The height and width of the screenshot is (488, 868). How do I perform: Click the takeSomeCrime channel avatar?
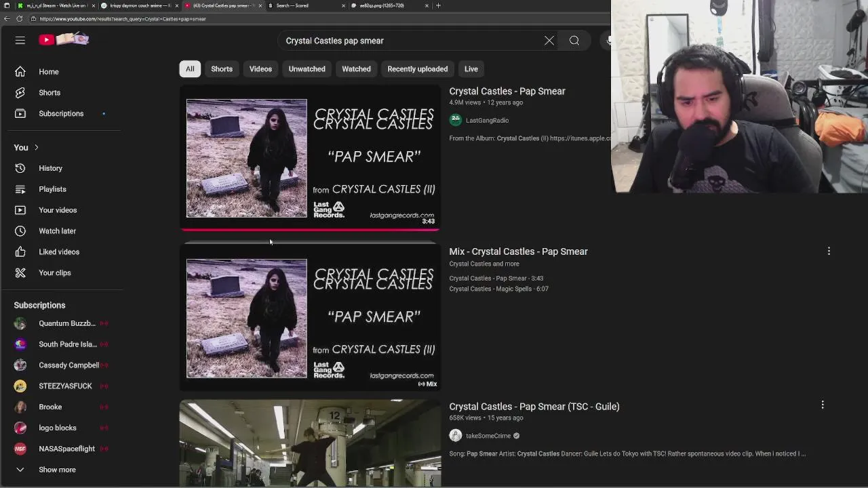[456, 436]
